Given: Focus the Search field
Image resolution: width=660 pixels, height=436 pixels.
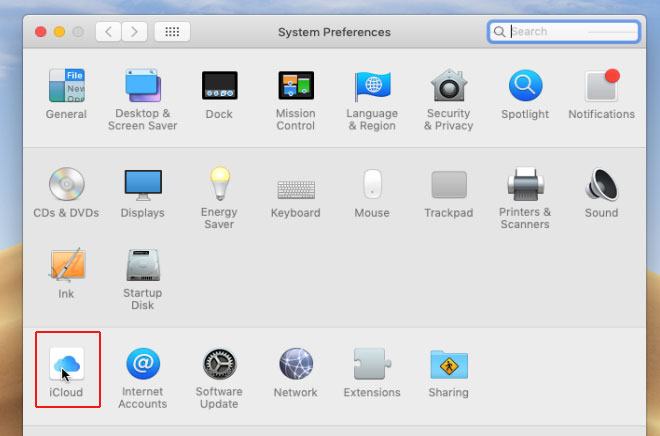Looking at the screenshot, I should (564, 32).
